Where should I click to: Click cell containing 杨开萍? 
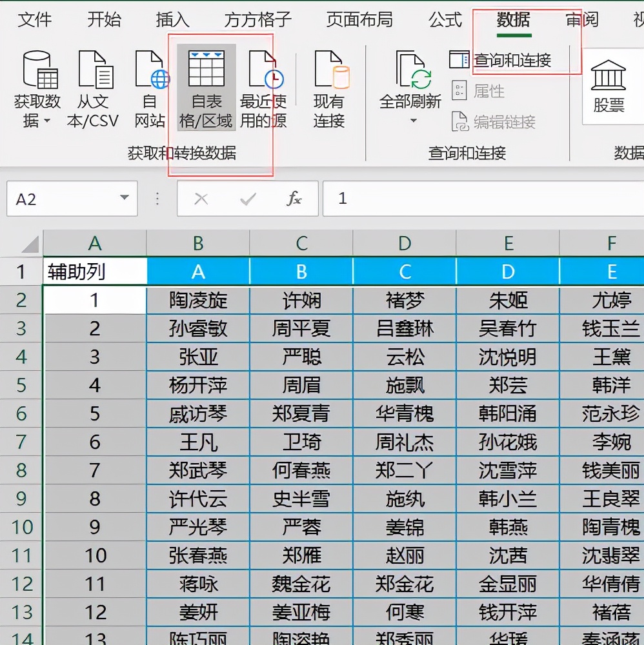pos(198,385)
